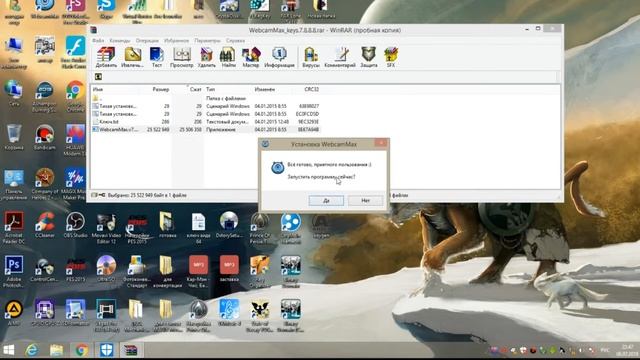Viewport: 640px width, 360px height.
Task: Open the Windows Start button
Action: click(9, 350)
